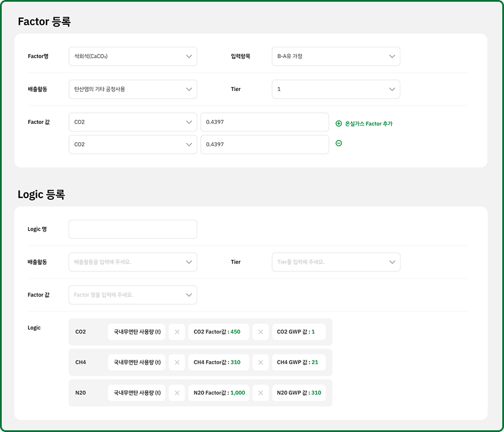Click the second 0.4397 Factor value field
This screenshot has width=504, height=432.
click(265, 145)
